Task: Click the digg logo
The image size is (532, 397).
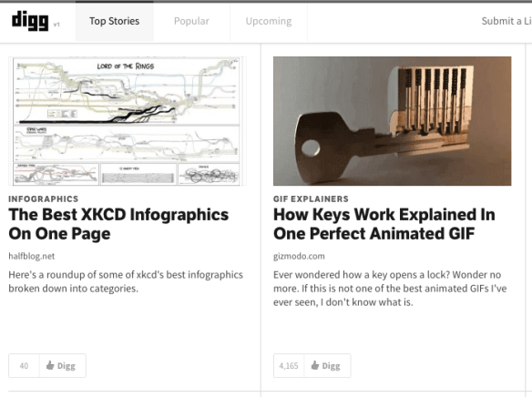Action: coord(30,21)
